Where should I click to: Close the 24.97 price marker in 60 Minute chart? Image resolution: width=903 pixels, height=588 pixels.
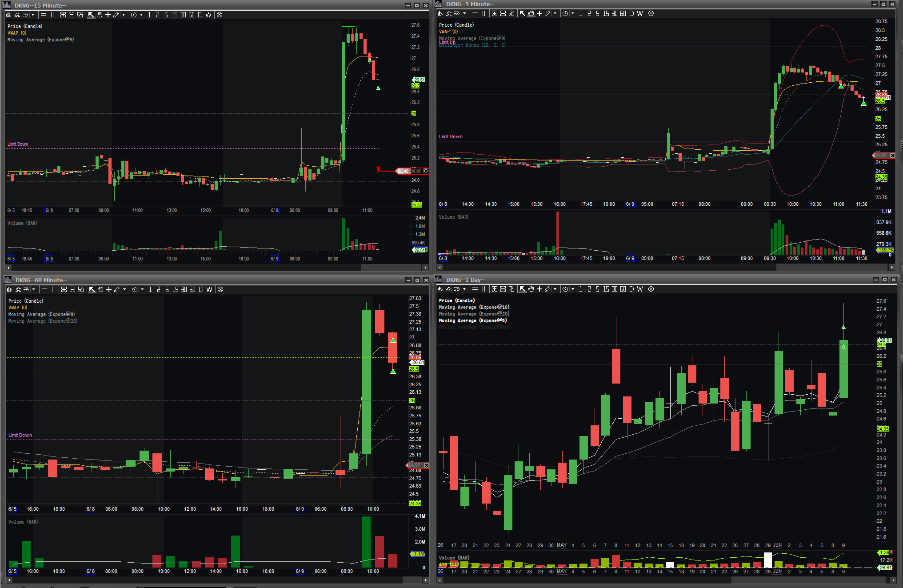(427, 465)
